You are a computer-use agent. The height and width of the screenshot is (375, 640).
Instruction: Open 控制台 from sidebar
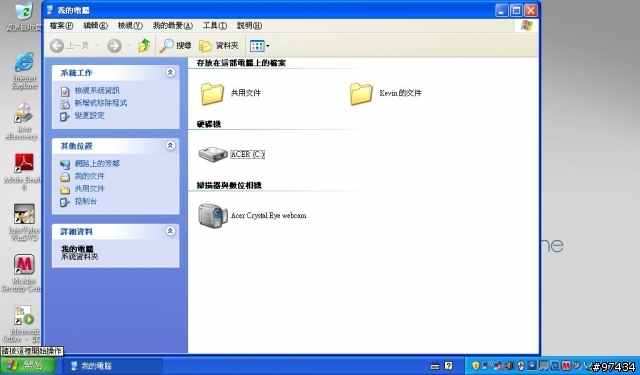coord(86,201)
